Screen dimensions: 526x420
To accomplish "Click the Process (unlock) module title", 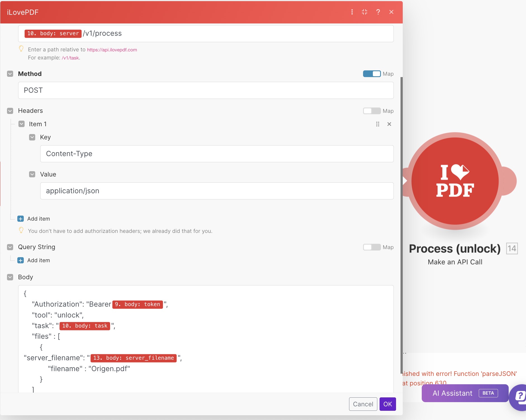I will (455, 249).
